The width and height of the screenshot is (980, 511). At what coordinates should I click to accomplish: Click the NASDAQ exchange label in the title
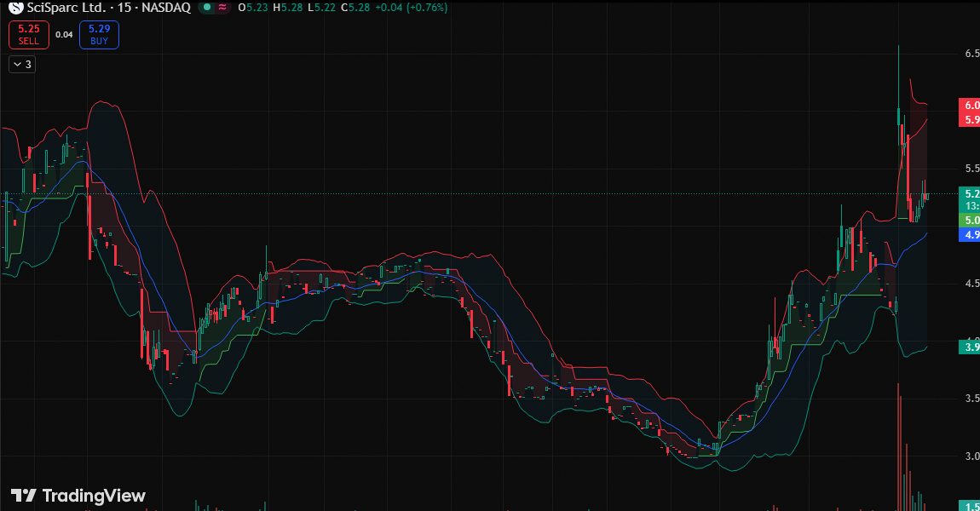(166, 8)
